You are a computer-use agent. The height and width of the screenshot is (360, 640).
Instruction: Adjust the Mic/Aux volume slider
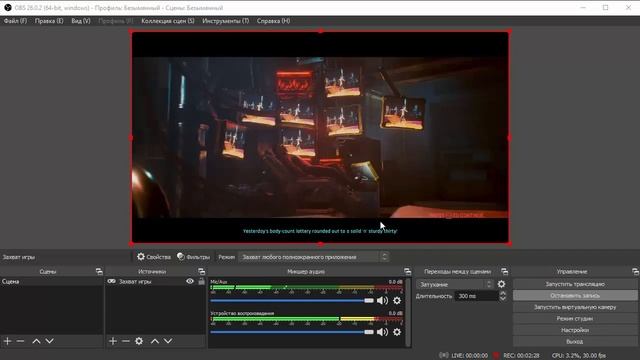(292, 300)
